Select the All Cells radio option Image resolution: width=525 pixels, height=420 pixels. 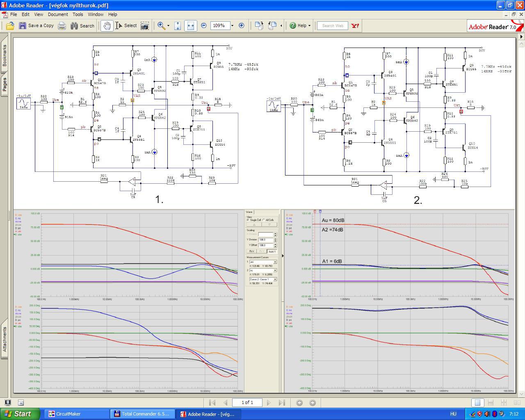point(263,220)
